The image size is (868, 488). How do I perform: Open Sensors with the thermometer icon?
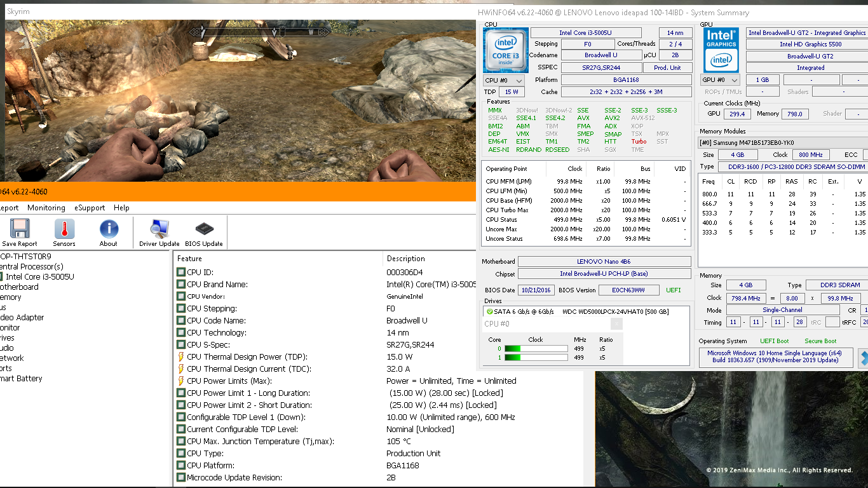coord(64,229)
